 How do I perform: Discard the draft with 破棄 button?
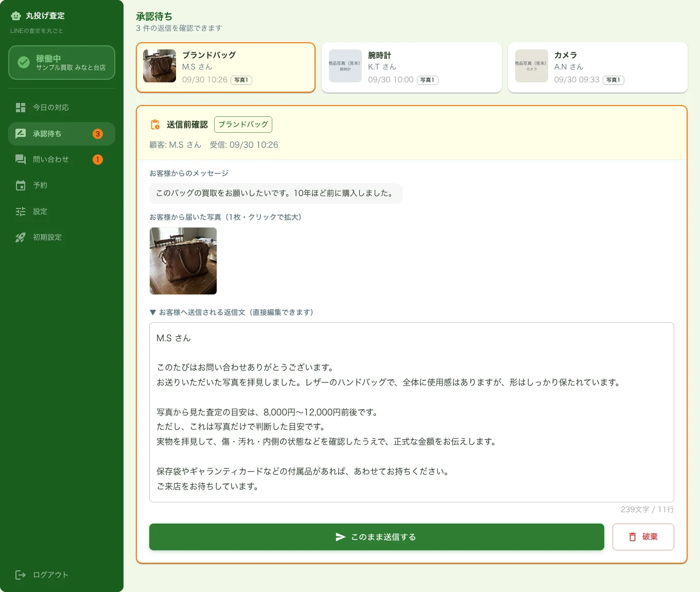643,537
